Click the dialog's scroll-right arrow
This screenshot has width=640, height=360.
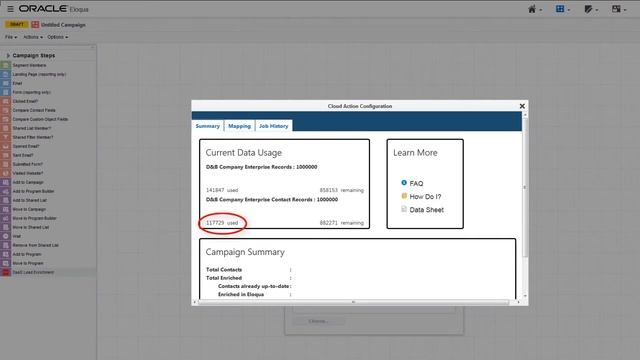coord(519,302)
